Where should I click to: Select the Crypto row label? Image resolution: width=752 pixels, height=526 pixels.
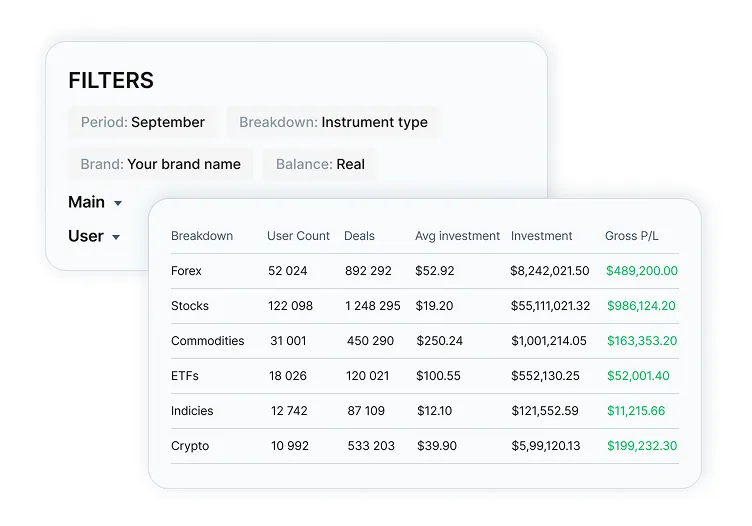click(190, 446)
